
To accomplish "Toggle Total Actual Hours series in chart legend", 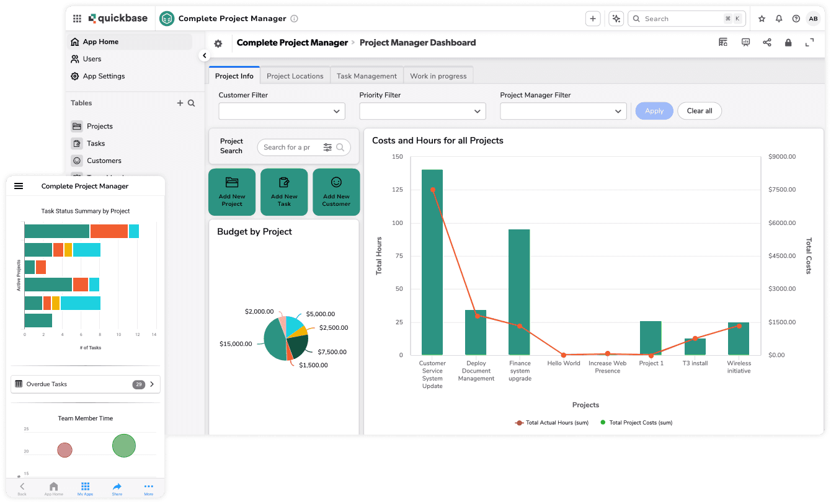I will (x=551, y=422).
